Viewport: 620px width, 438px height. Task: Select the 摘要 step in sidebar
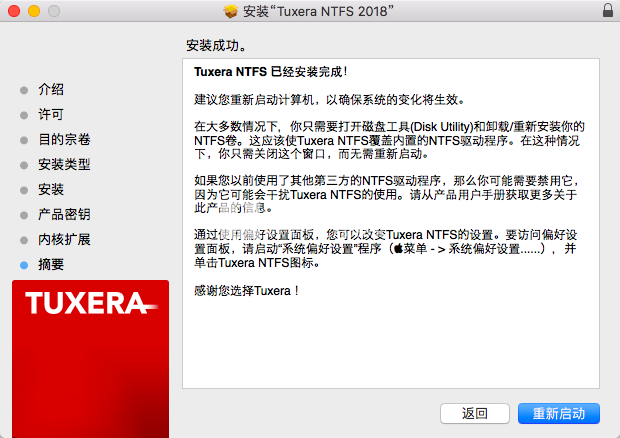point(51,264)
